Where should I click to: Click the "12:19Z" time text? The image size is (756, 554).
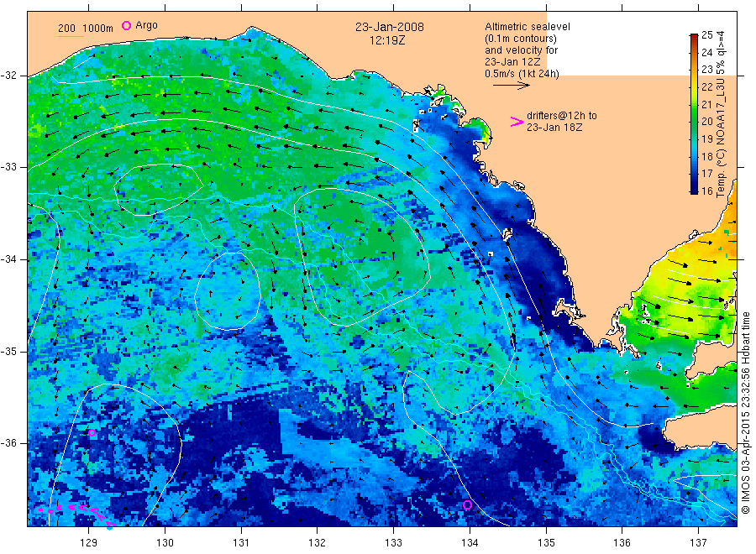[387, 41]
